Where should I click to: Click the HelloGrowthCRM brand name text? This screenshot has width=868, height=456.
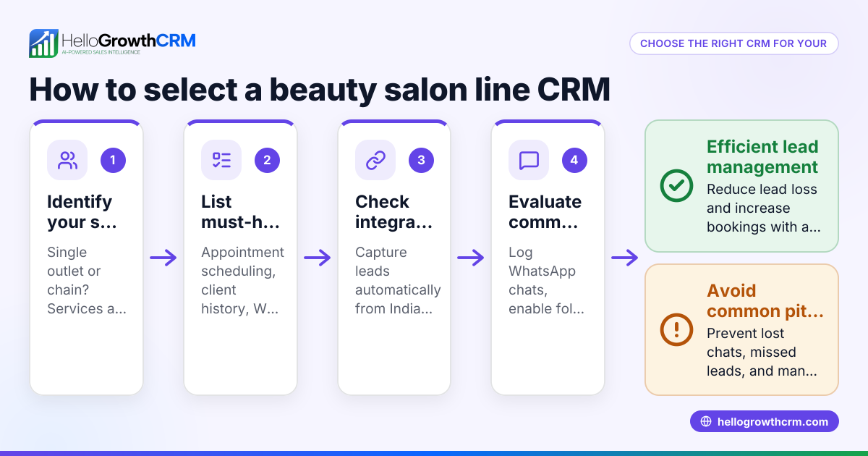pos(129,40)
